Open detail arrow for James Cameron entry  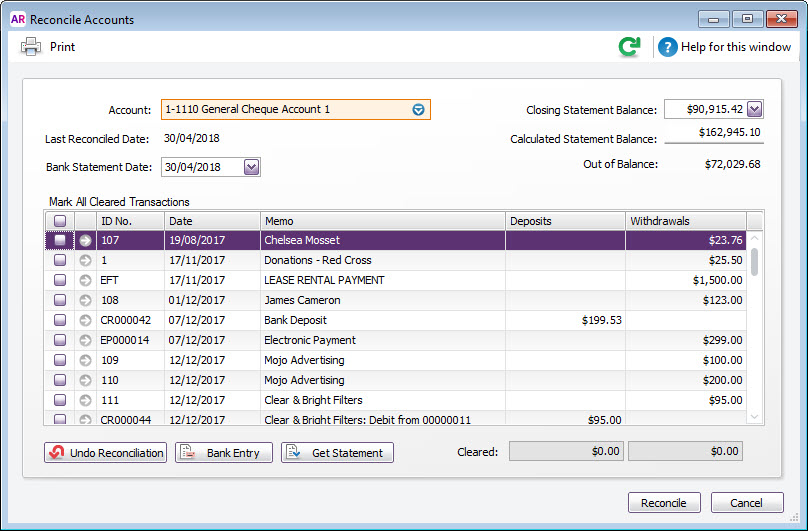(85, 300)
